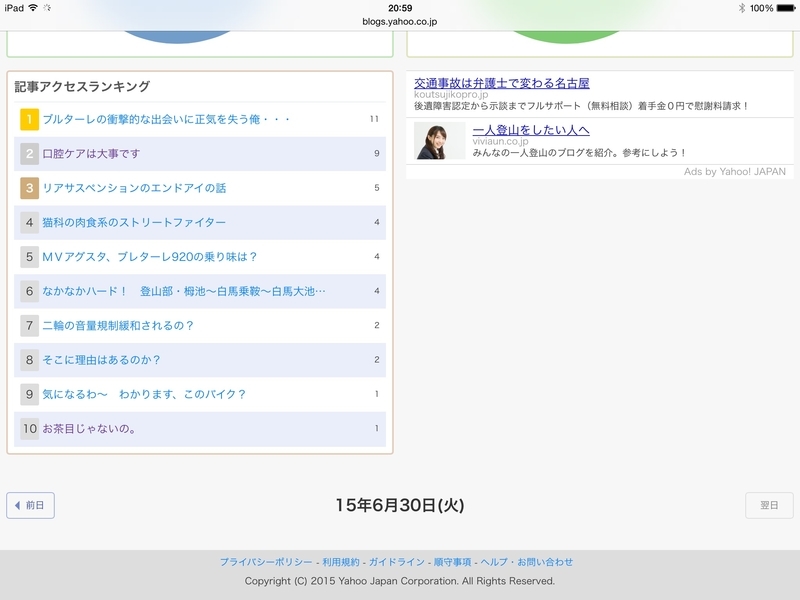
Task: Click access count 9 for 口腔ケア article
Action: click(x=377, y=153)
